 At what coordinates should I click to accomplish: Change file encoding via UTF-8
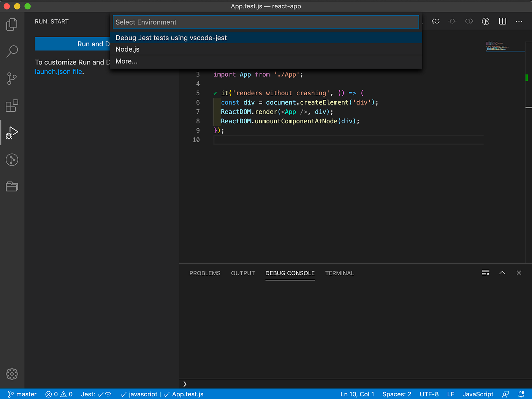pos(429,394)
